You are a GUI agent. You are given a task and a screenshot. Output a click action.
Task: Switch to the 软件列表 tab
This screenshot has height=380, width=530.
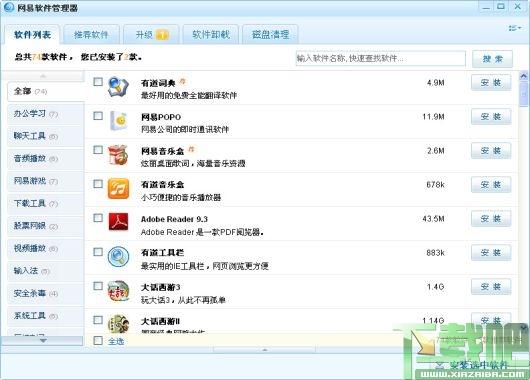(x=32, y=34)
